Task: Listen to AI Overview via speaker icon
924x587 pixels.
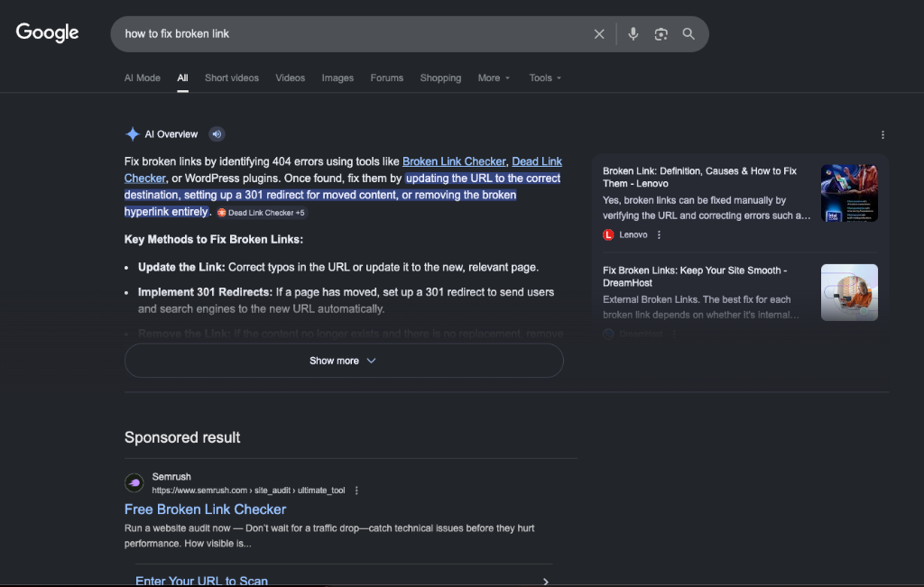Action: pos(217,133)
